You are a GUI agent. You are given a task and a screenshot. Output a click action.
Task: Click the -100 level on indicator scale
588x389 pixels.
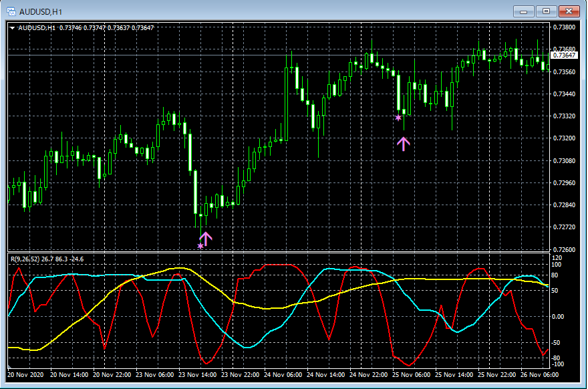559,364
